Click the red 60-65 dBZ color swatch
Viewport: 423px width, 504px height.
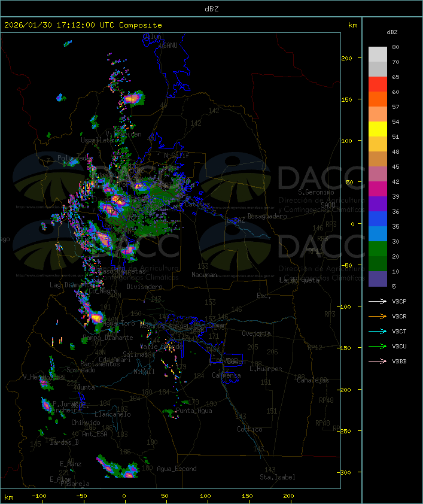click(x=378, y=84)
